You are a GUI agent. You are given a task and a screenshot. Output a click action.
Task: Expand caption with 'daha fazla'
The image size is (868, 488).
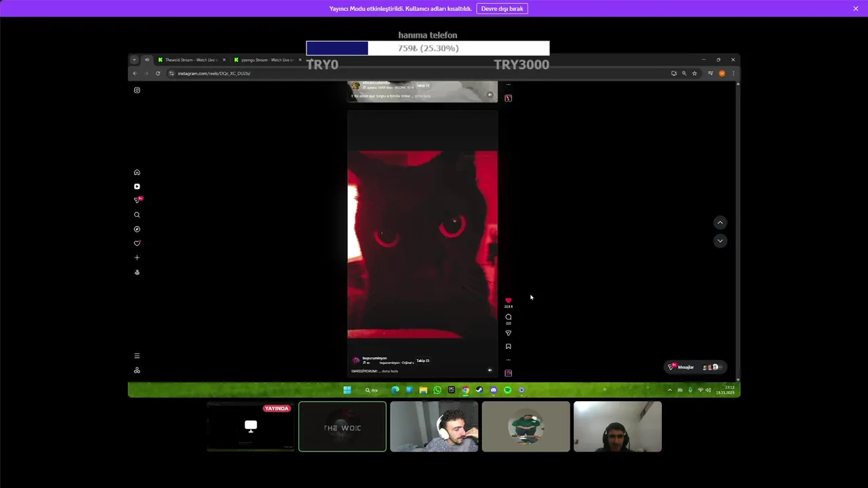point(390,371)
